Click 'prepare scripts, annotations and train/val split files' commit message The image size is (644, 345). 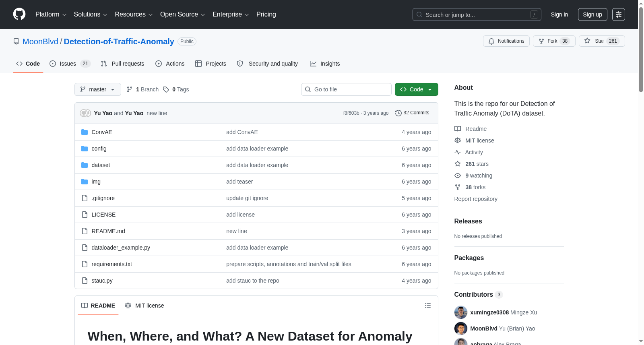pyautogui.click(x=289, y=264)
